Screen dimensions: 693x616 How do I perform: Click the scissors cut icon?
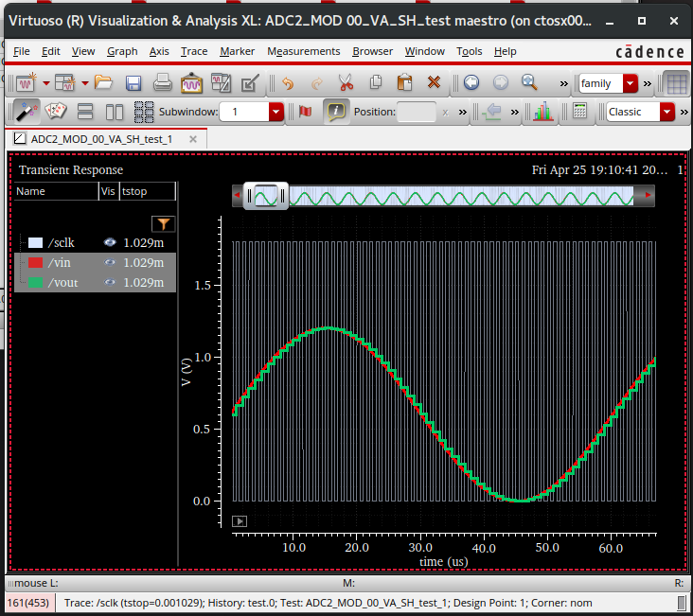pos(345,83)
